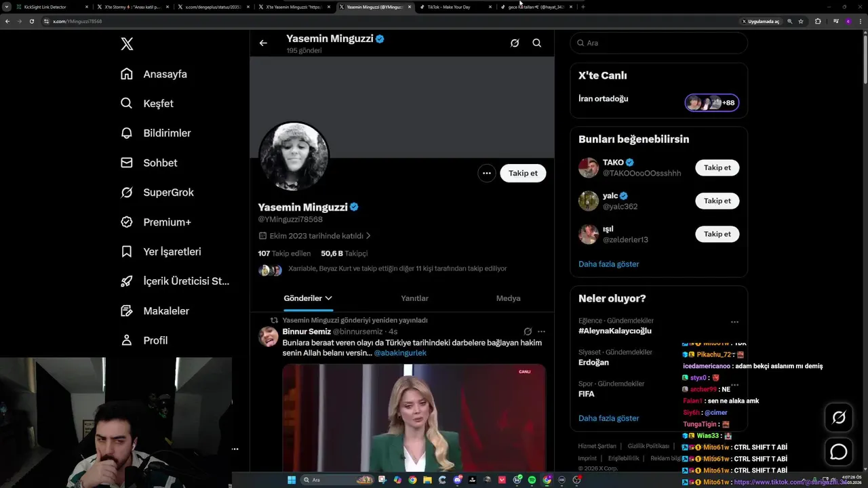Screen dimensions: 868x488
Task: Open Anasayfa from the left sidebar
Action: pos(154,74)
